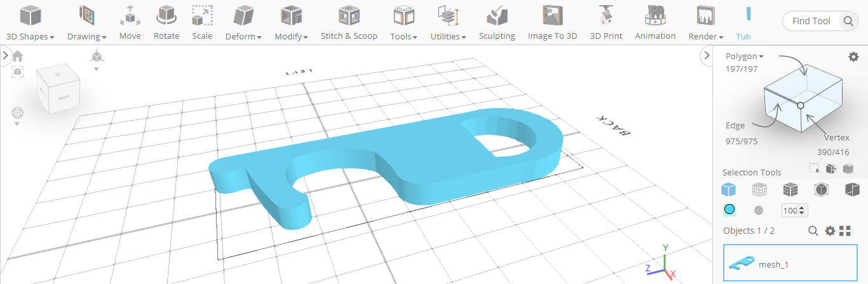Click the Find Tool magnifier icon

pos(848,21)
